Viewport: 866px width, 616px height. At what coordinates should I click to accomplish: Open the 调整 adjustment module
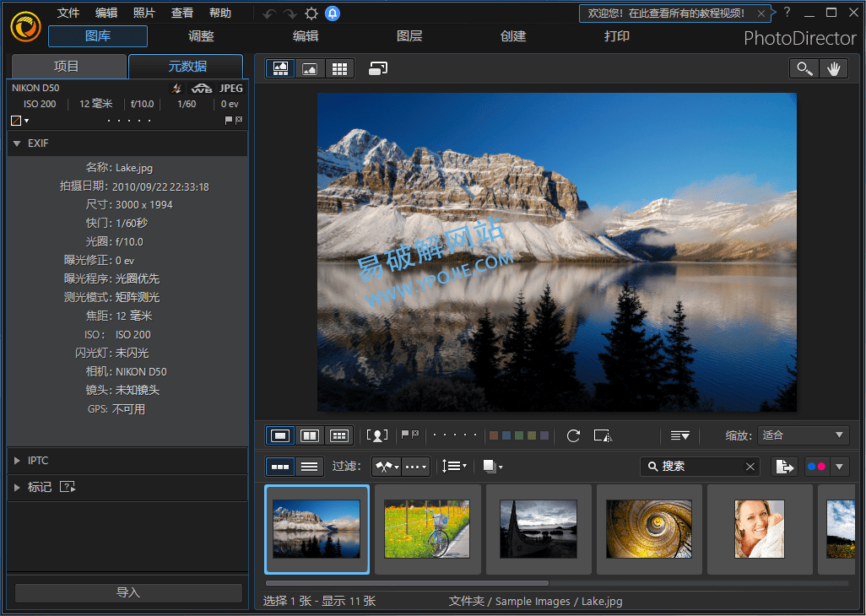pyautogui.click(x=201, y=36)
